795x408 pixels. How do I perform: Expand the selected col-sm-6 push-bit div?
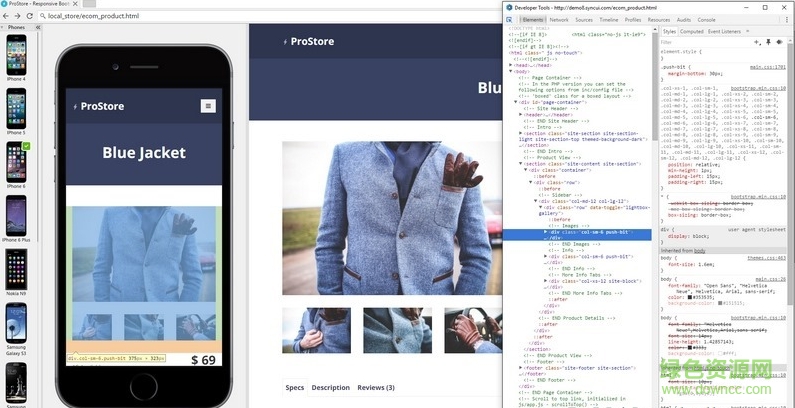pos(545,232)
